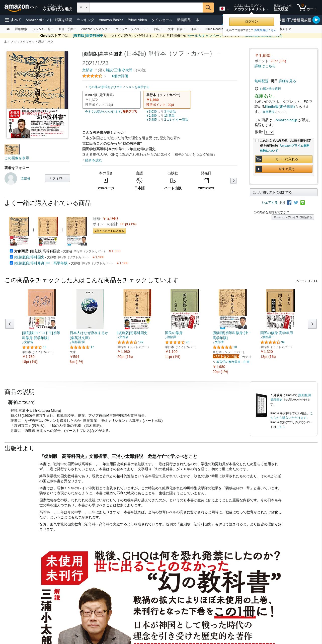Viewport: 322px width, 644px height.
Task: Share via the email envelope icon
Action: pyautogui.click(x=282, y=203)
